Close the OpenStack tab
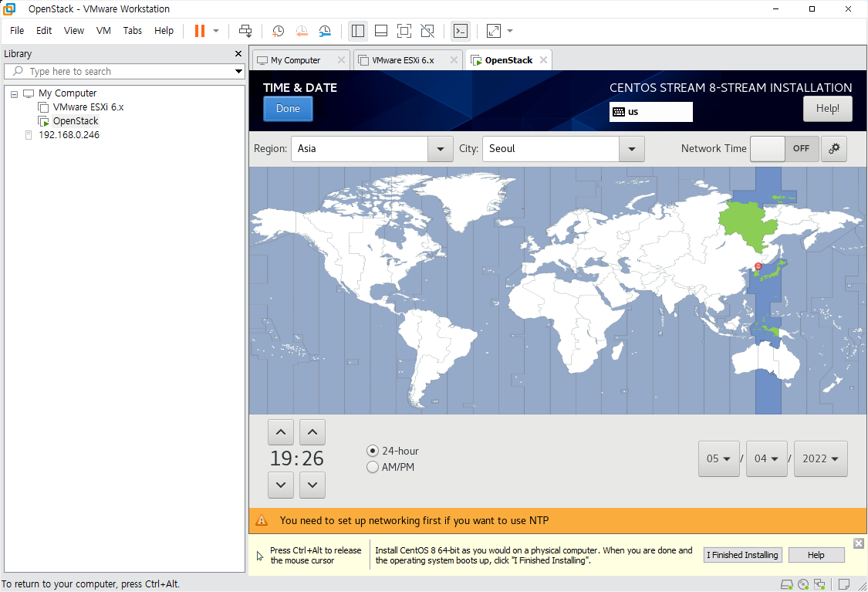 pyautogui.click(x=544, y=59)
